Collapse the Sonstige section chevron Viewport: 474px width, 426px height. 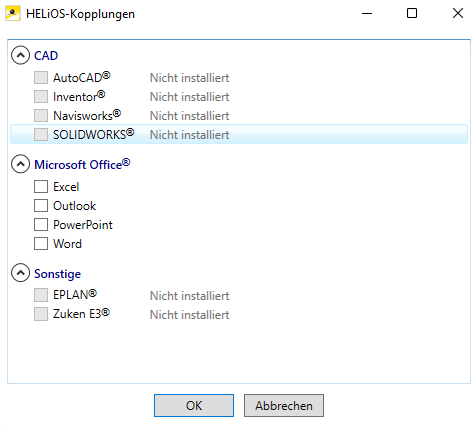point(21,273)
